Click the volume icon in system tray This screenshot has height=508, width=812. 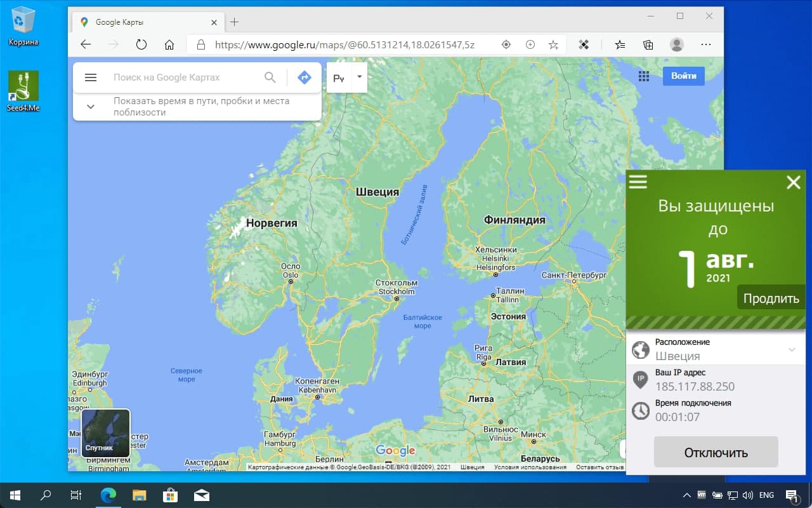(748, 495)
